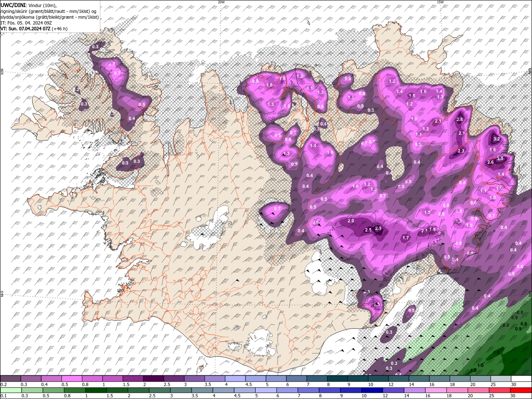
Task: Click the 15W longitude label
Action: point(440,2)
